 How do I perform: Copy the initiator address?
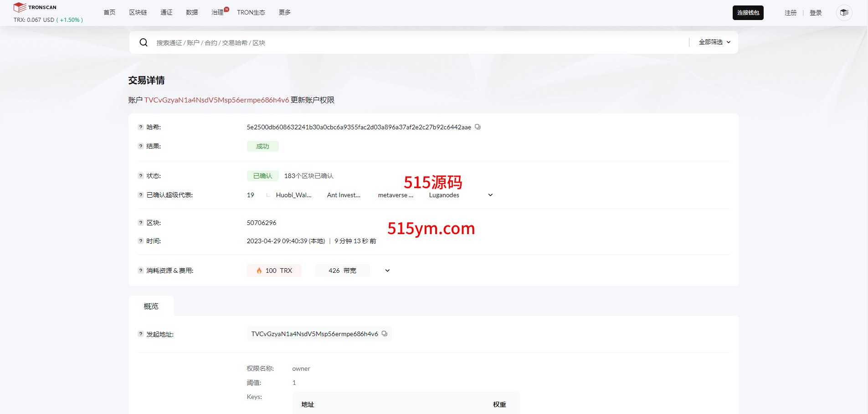pyautogui.click(x=385, y=334)
